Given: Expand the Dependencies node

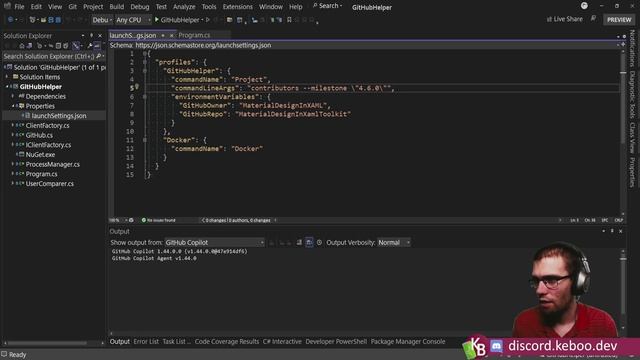Looking at the screenshot, I should pos(13,96).
